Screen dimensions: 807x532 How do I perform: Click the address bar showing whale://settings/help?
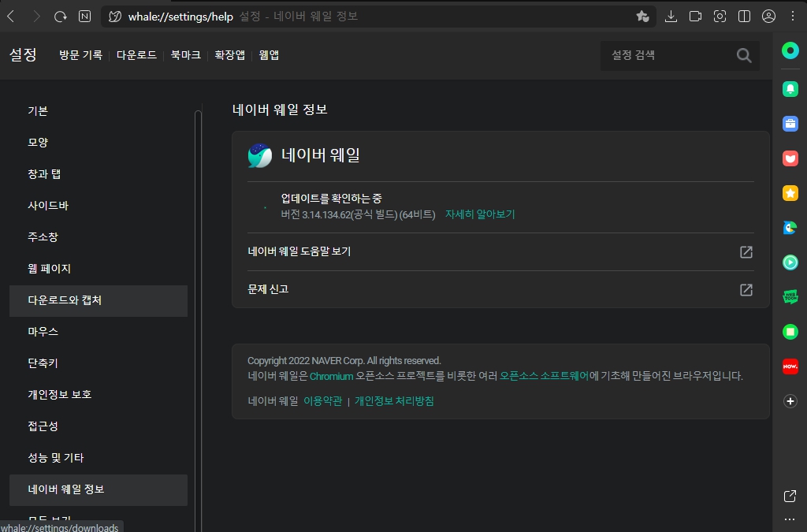click(378, 17)
